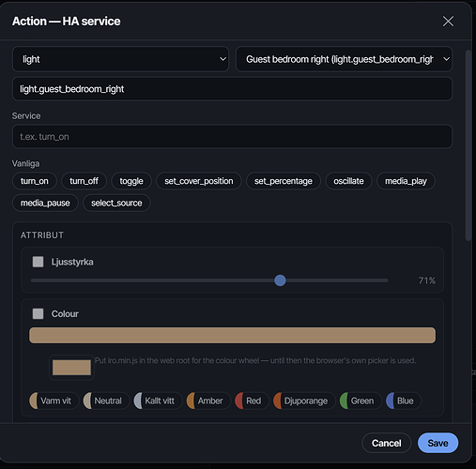Tick the Colour checkbox
Image resolution: width=476 pixels, height=469 pixels.
pos(38,313)
